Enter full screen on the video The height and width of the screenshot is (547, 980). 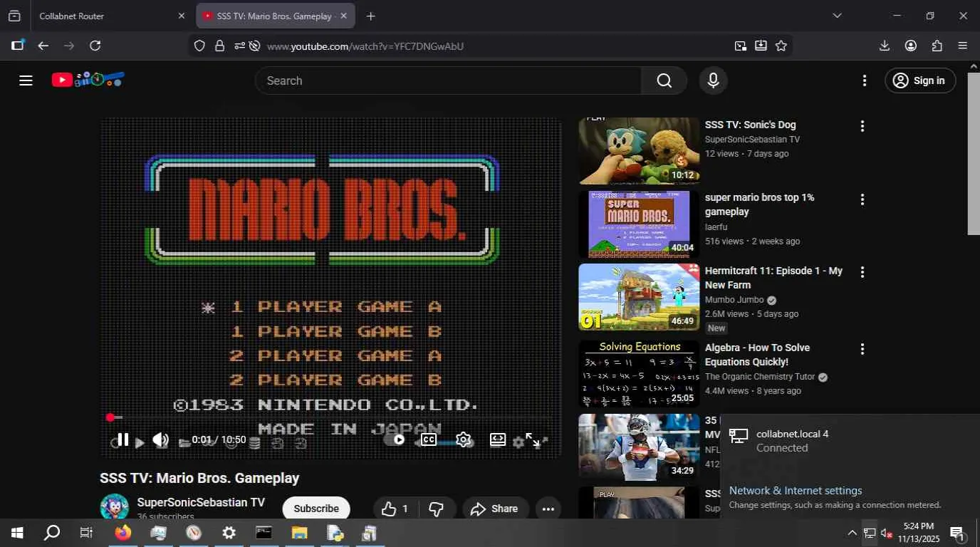coord(533,439)
